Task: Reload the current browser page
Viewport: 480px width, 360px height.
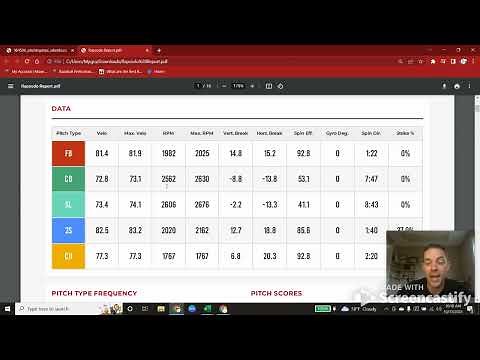Action: pos(27,61)
